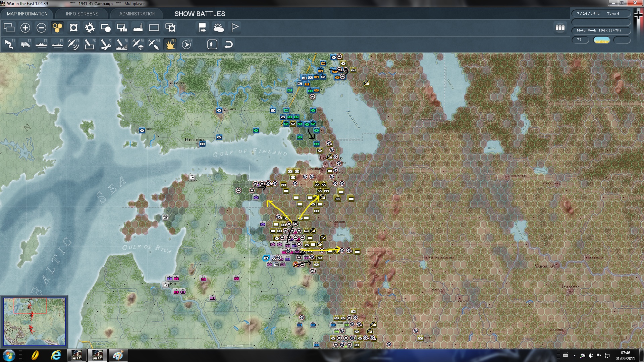Toggle the F11 show battles explosion button
The height and width of the screenshot is (362, 644).
point(170,44)
